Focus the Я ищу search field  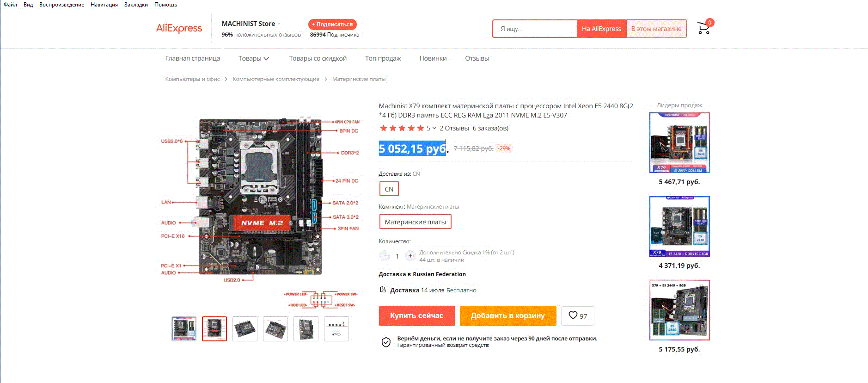[x=535, y=29]
